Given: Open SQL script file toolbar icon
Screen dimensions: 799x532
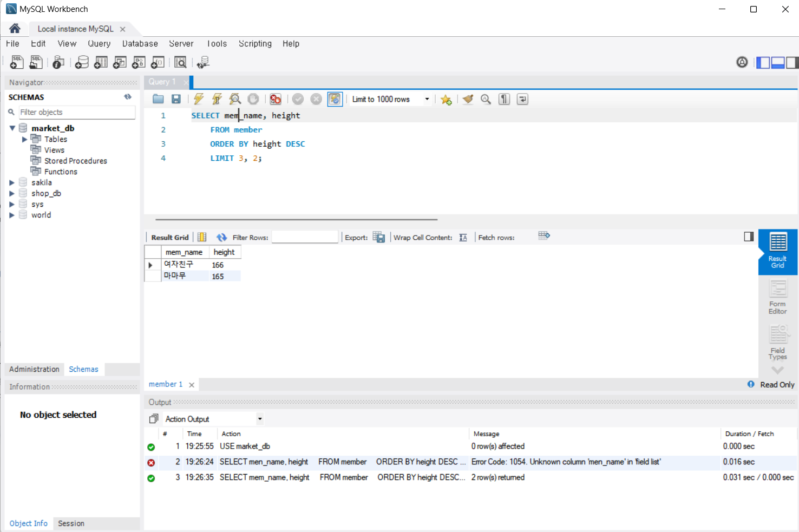Looking at the screenshot, I should [36, 62].
